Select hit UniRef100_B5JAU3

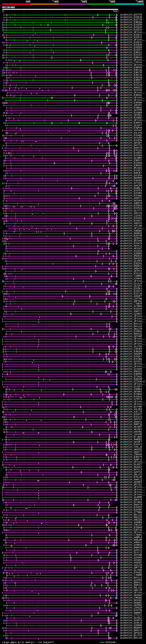(131, 168)
